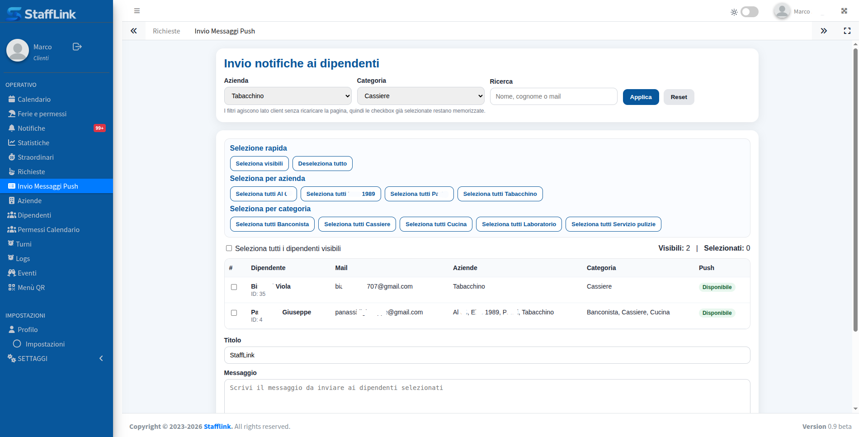Click the logout icon beside Marco
The image size is (868, 437).
[77, 47]
